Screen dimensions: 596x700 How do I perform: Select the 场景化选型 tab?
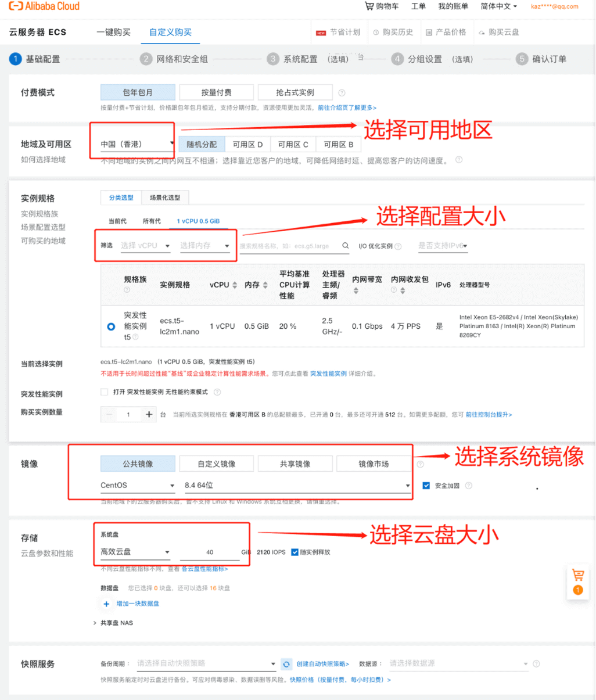(x=165, y=198)
